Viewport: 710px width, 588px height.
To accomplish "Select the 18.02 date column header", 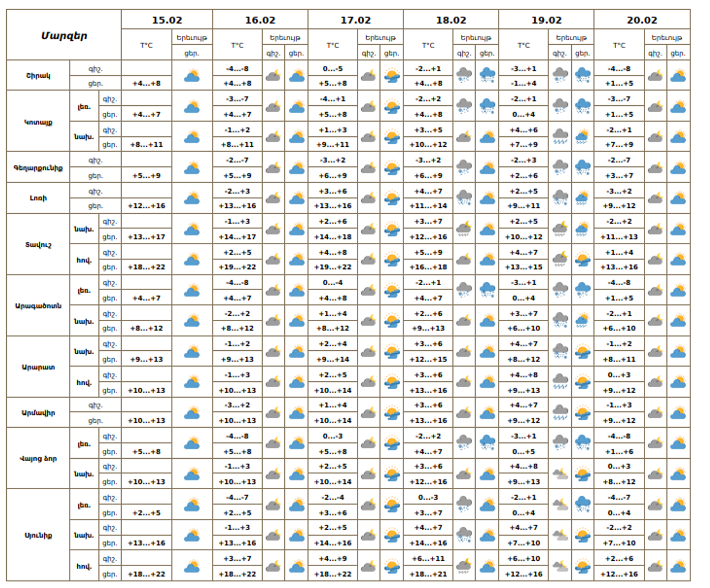I will coord(451,20).
